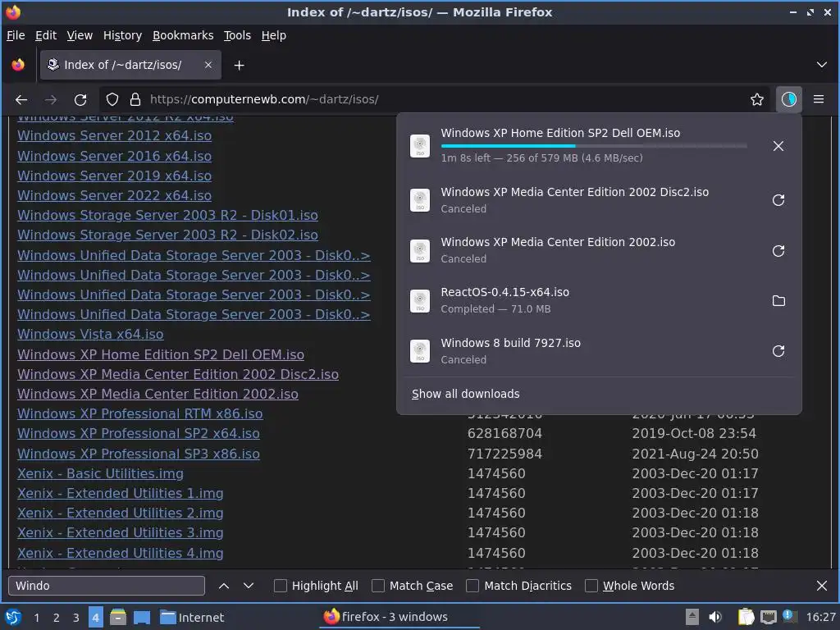Image resolution: width=840 pixels, height=630 pixels.
Task: Click the firefox - 3 windows taskbar entry
Action: pos(400,617)
